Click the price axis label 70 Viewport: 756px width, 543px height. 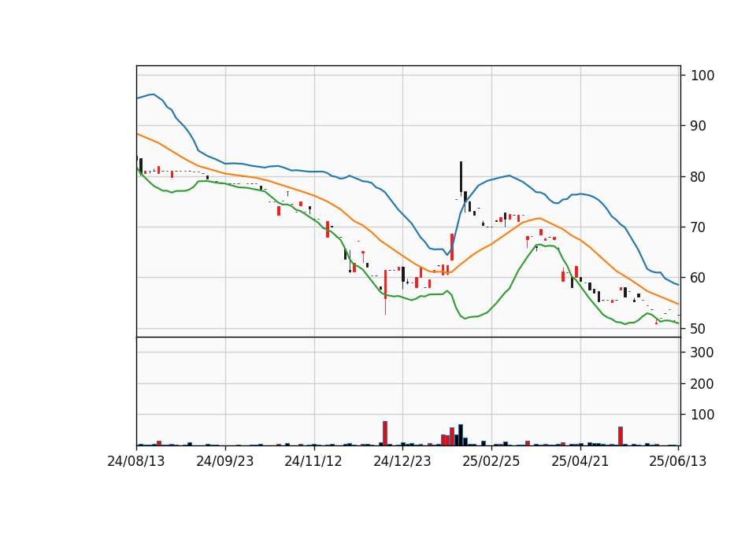tap(699, 227)
